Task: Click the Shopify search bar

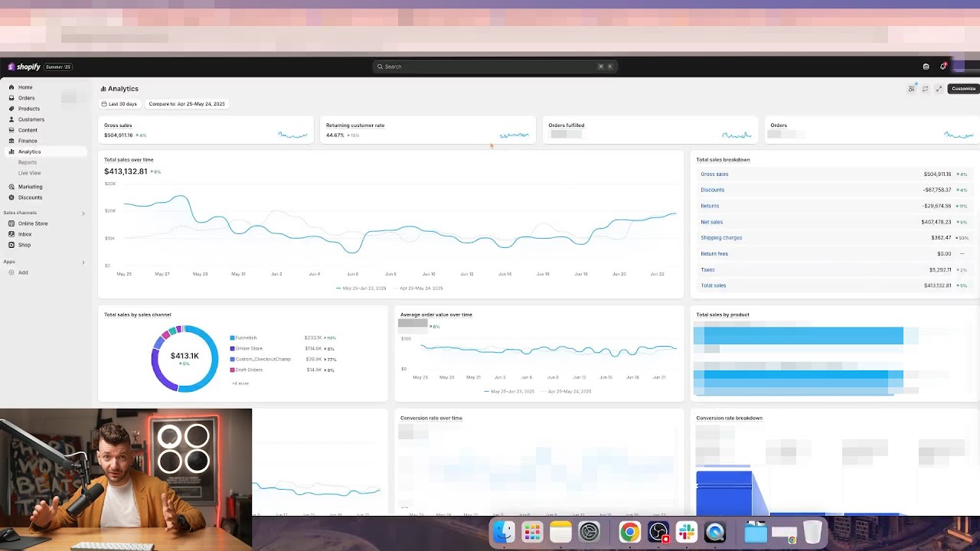Action: (x=495, y=67)
